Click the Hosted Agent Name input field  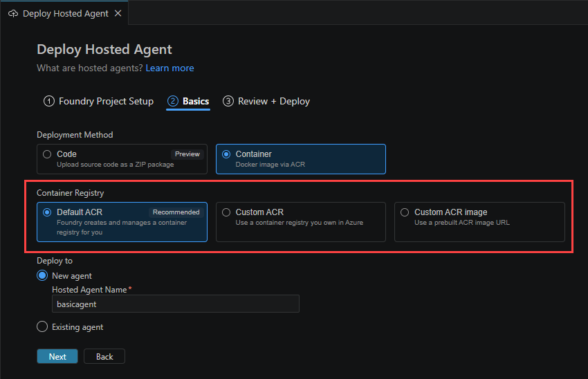[x=176, y=304]
